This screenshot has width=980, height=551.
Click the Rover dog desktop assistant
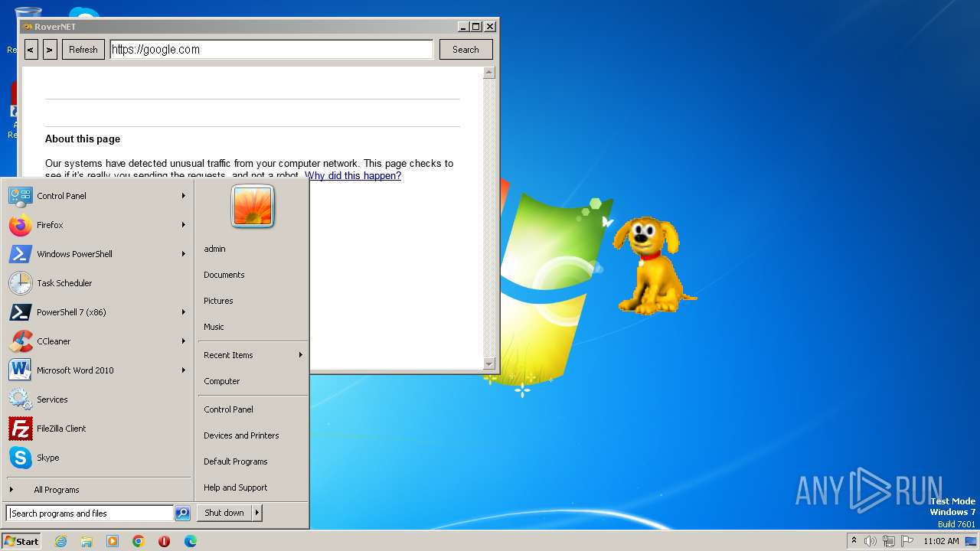pyautogui.click(x=653, y=265)
